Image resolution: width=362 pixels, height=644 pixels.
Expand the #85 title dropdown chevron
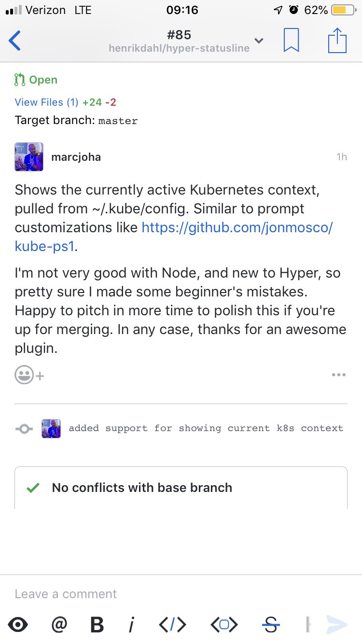259,41
